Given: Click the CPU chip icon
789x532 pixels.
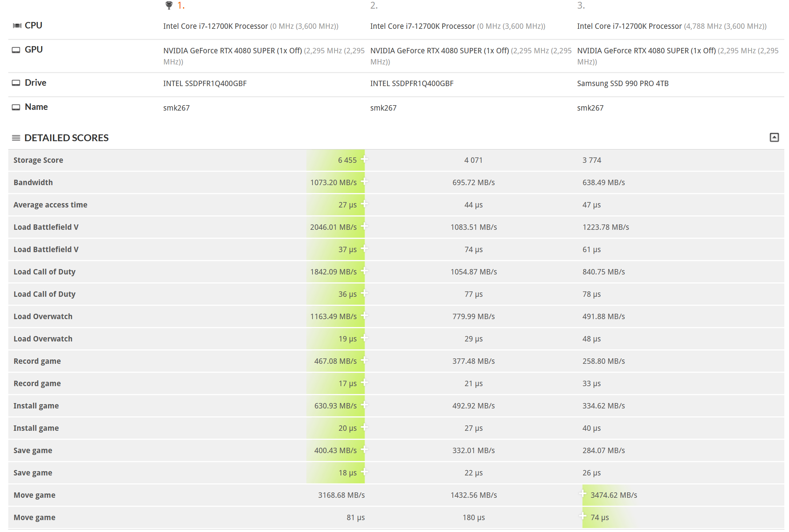Looking at the screenshot, I should pyautogui.click(x=17, y=26).
